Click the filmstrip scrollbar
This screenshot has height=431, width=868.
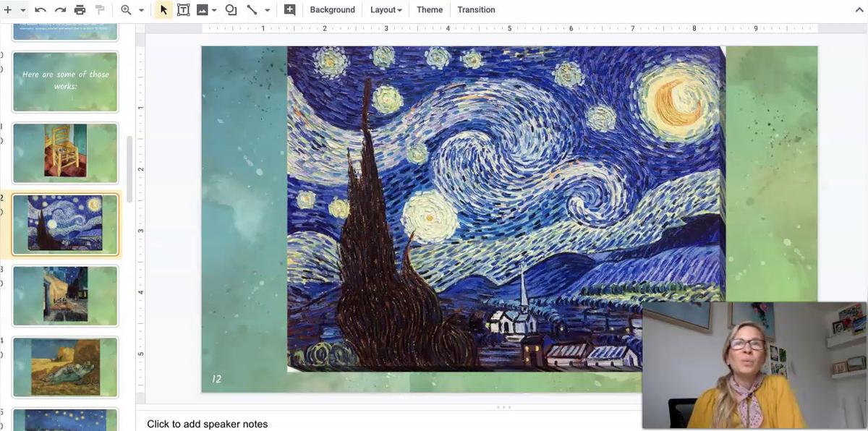(129, 170)
